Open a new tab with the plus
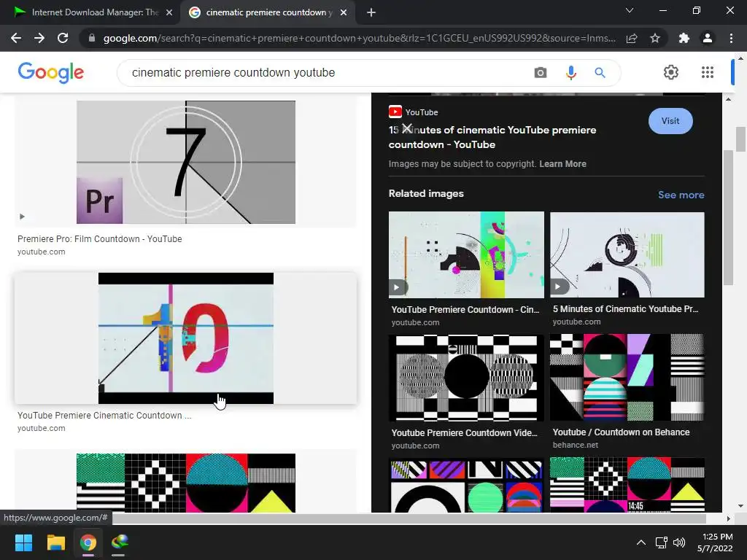Image resolution: width=747 pixels, height=560 pixels. (x=371, y=12)
